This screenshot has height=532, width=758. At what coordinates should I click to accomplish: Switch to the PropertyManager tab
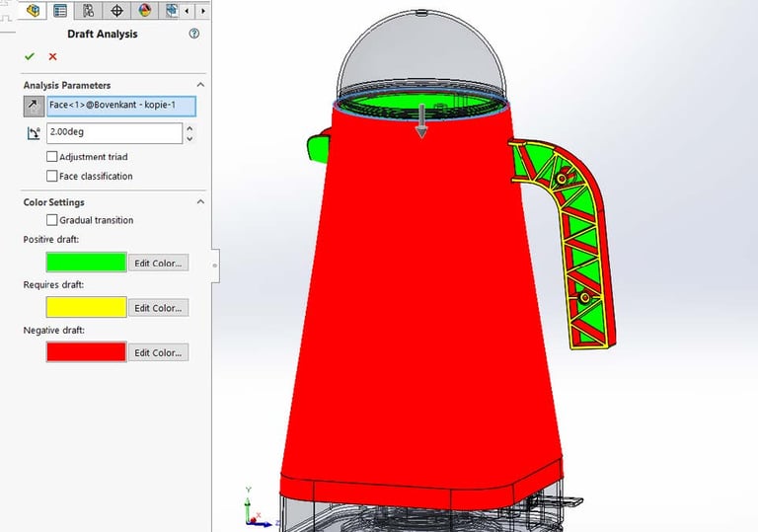60,10
